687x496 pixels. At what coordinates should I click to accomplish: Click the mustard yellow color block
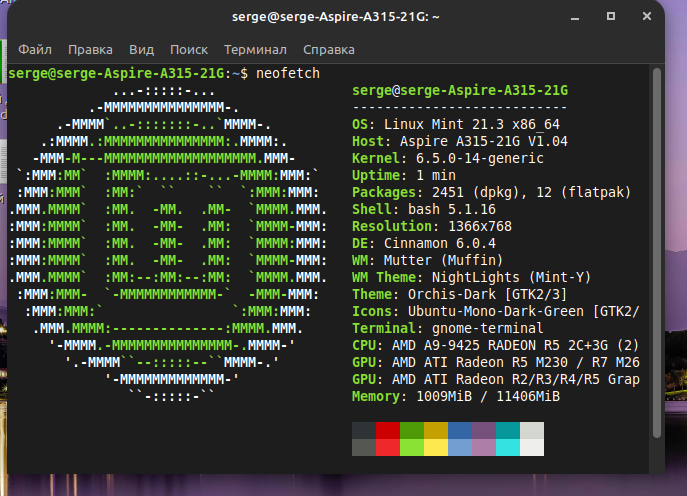436,431
